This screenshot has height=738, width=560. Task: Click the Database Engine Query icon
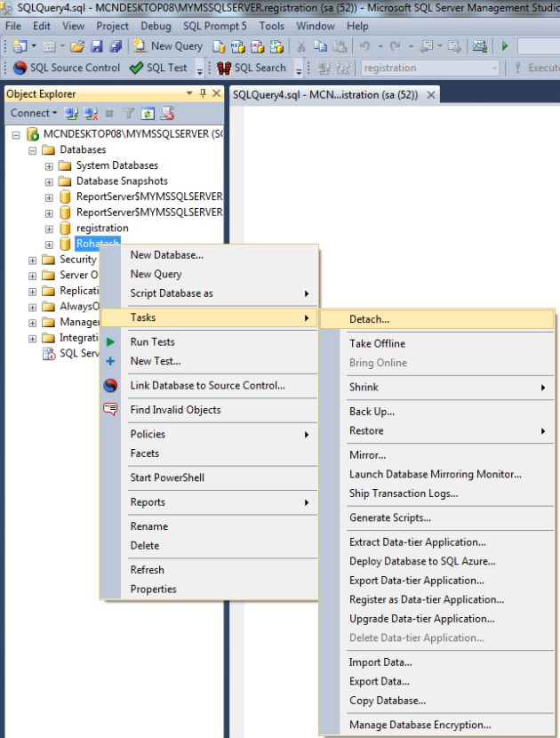219,46
